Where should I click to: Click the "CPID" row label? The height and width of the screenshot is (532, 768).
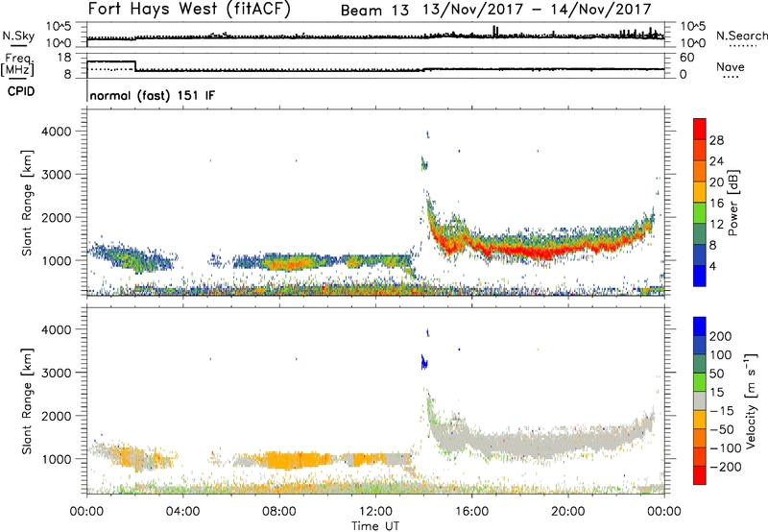point(21,91)
